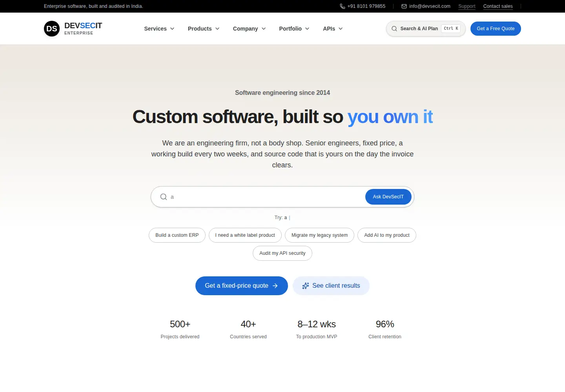Expand the APIs dropdown chevron
This screenshot has height=392, width=565.
(x=341, y=29)
